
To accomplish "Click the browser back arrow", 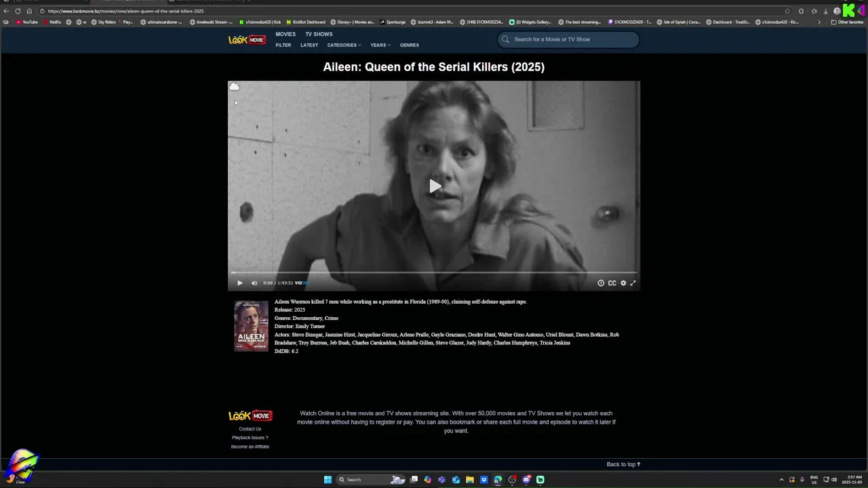I will [x=6, y=11].
